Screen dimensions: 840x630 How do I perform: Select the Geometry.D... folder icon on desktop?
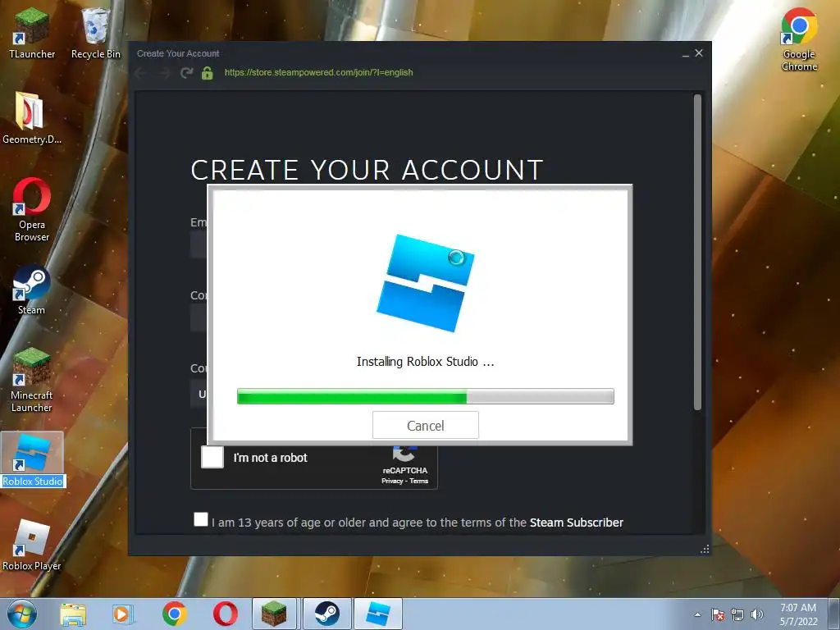[x=32, y=118]
